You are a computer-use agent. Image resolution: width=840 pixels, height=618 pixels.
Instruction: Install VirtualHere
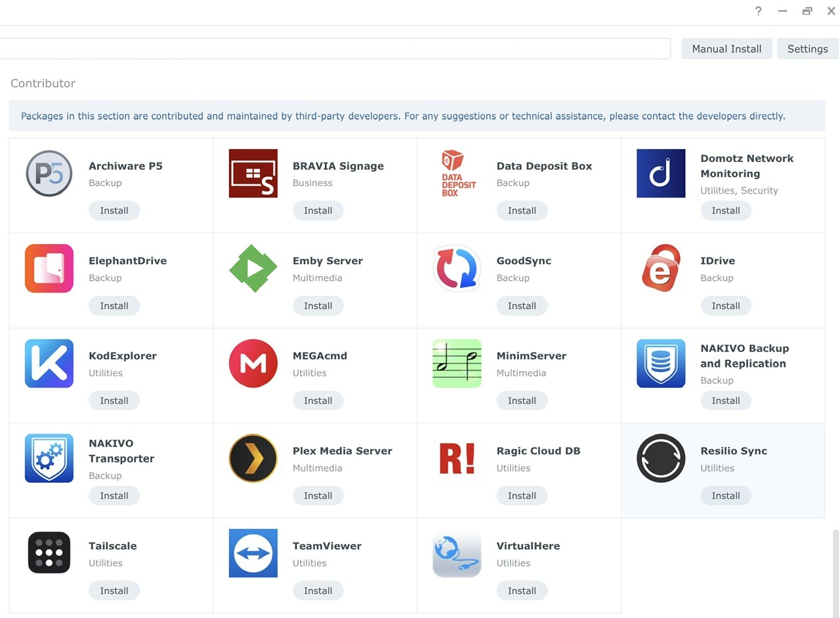(x=522, y=591)
